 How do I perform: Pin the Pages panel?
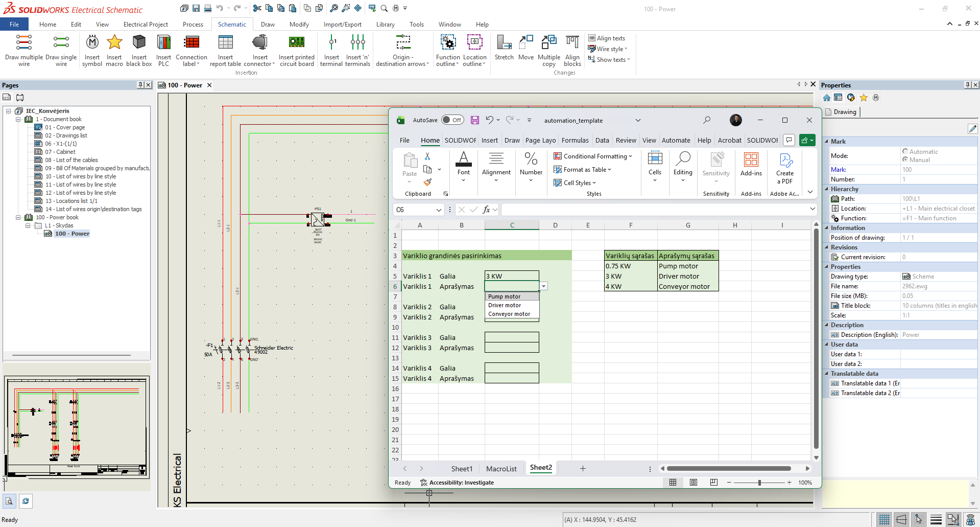pyautogui.click(x=140, y=85)
